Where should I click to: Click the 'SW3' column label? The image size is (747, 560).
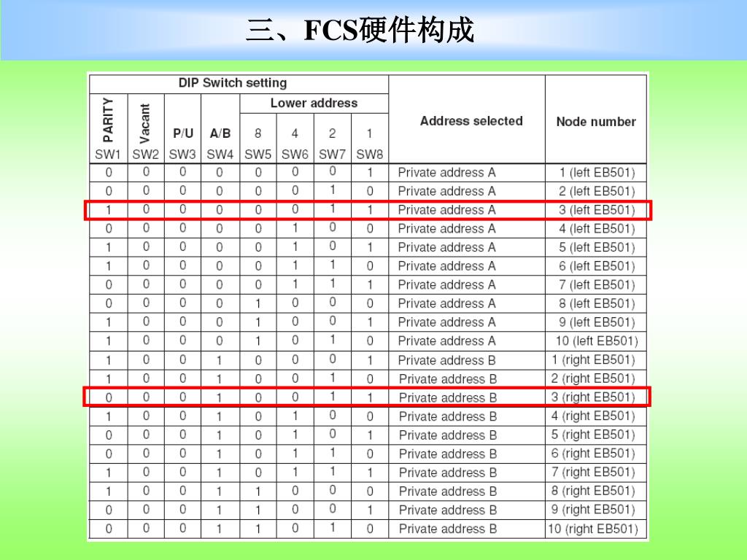[x=182, y=155]
